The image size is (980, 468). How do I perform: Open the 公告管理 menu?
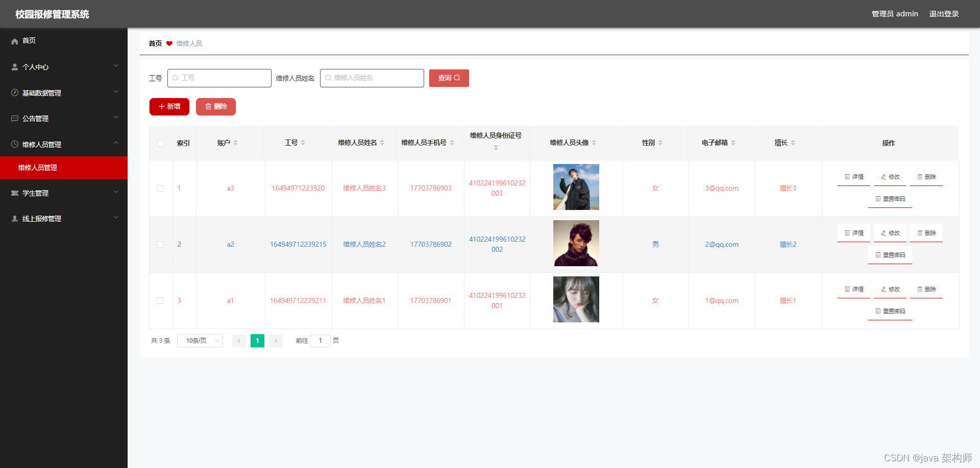click(64, 119)
